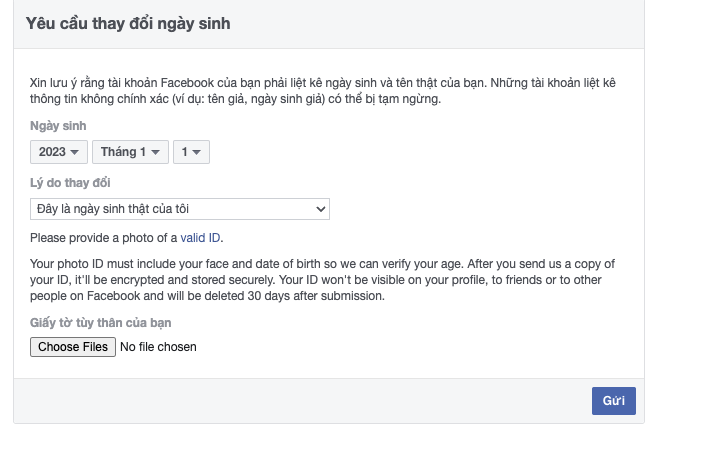Click the arrow icon beside Tháng 1
The image size is (714, 463).
(x=155, y=152)
